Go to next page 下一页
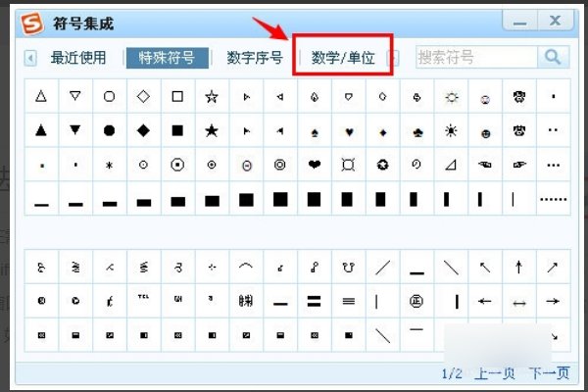The image size is (588, 392). 550,373
